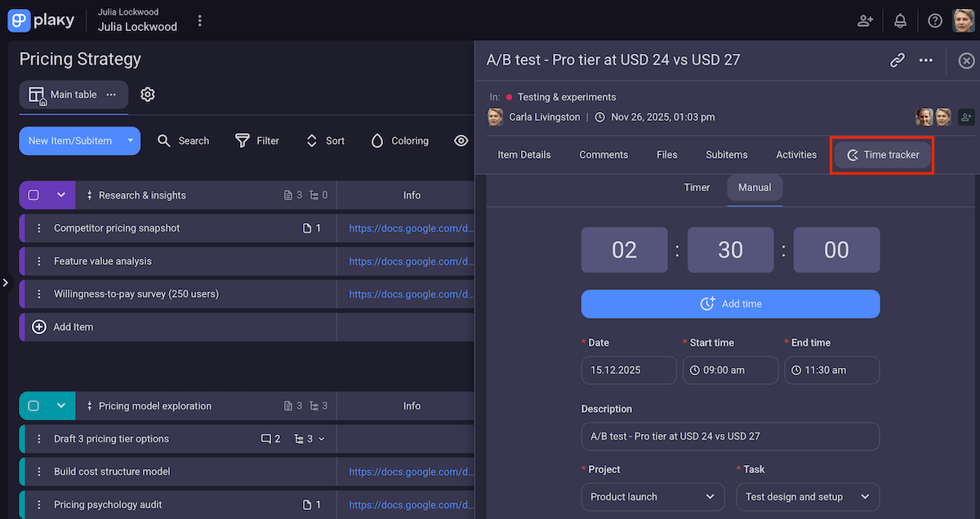Open the help question mark icon

point(935,21)
